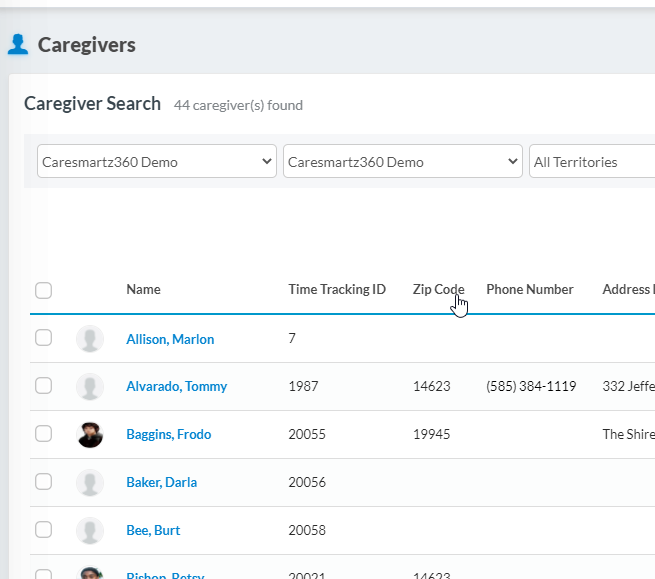Select the checkbox for Alvarado, Tommy
Viewport: 655px width, 579px height.
coord(43,386)
